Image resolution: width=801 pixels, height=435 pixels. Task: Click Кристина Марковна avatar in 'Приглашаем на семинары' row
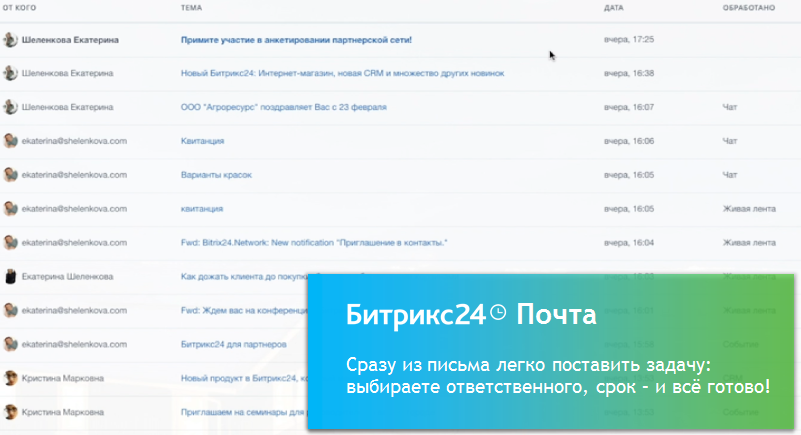point(10,412)
